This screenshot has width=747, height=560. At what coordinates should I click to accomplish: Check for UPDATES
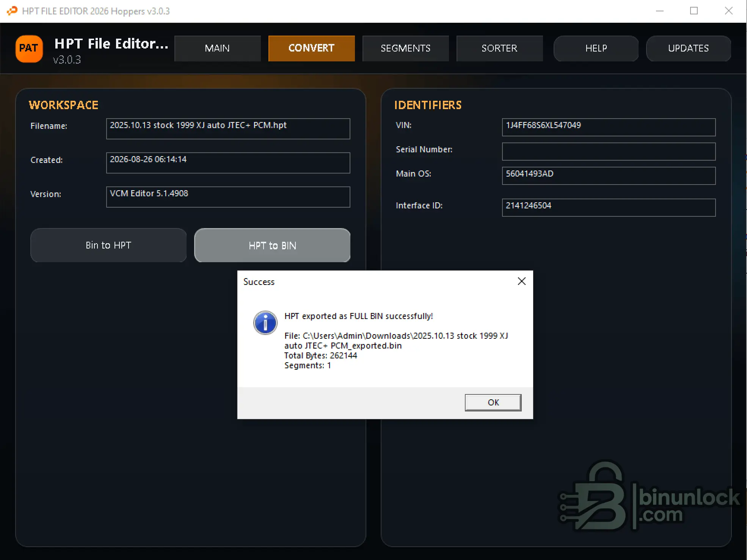tap(688, 48)
